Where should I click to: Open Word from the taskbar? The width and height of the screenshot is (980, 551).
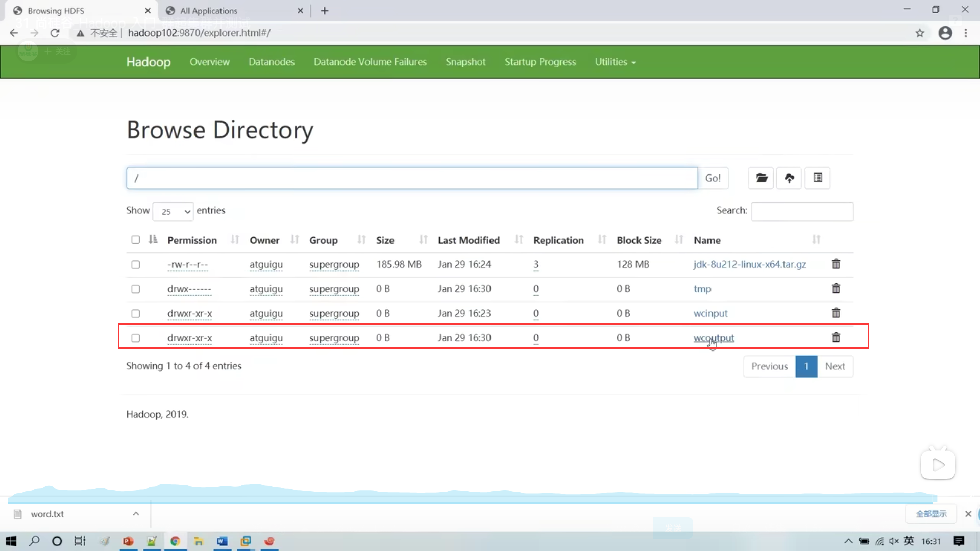click(222, 541)
